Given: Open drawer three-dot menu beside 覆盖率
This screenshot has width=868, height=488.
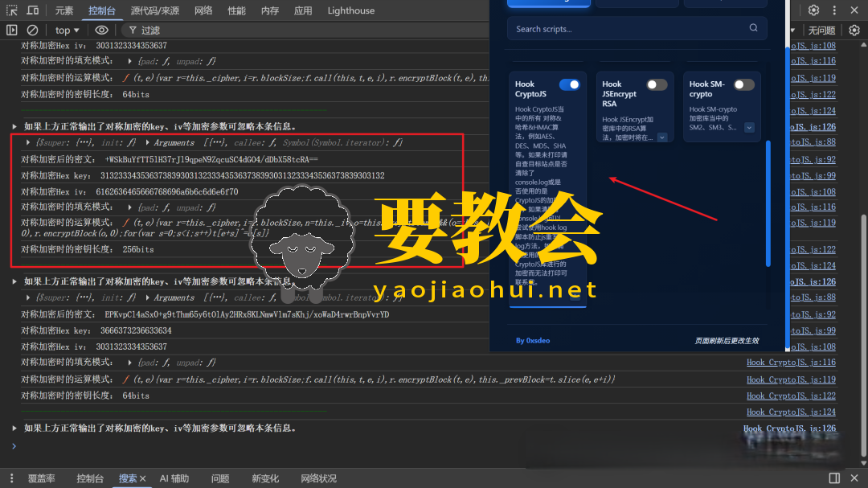Looking at the screenshot, I should point(11,478).
